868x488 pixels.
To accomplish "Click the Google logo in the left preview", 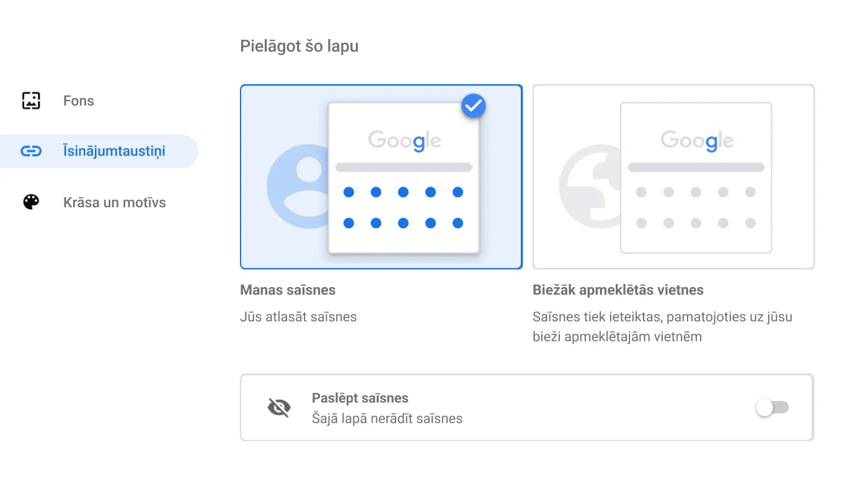I will pos(404,140).
